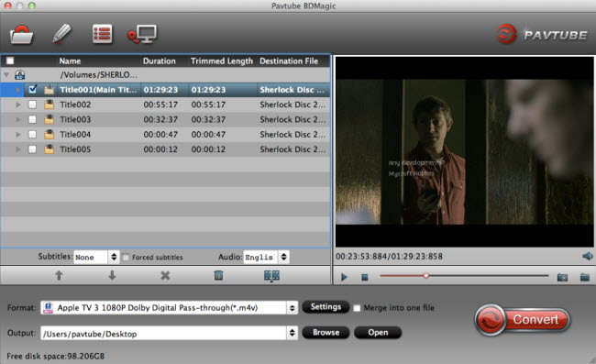Click the preview timecode 00:23:53:884/01:29:23:858
This screenshot has width=596, height=364.
coord(389,257)
